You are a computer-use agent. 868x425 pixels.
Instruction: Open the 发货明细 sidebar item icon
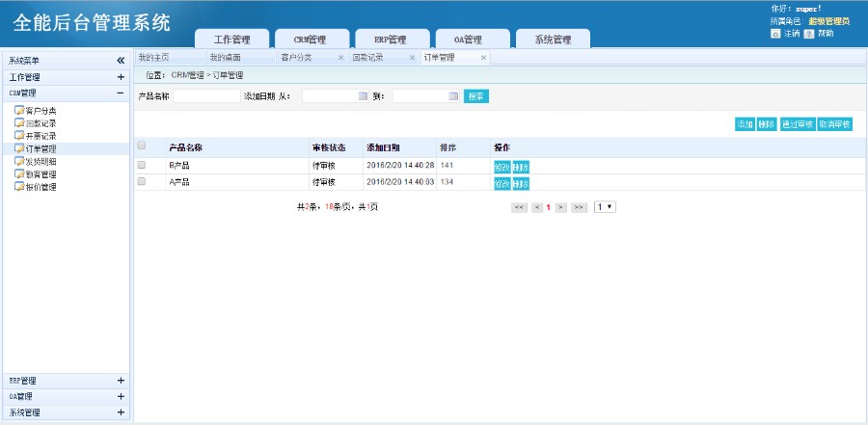19,161
